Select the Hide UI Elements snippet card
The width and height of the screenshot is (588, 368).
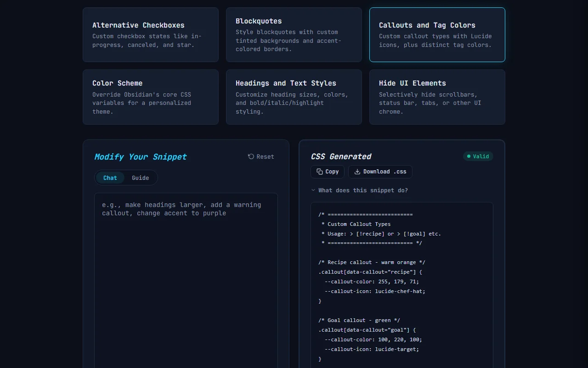[437, 97]
